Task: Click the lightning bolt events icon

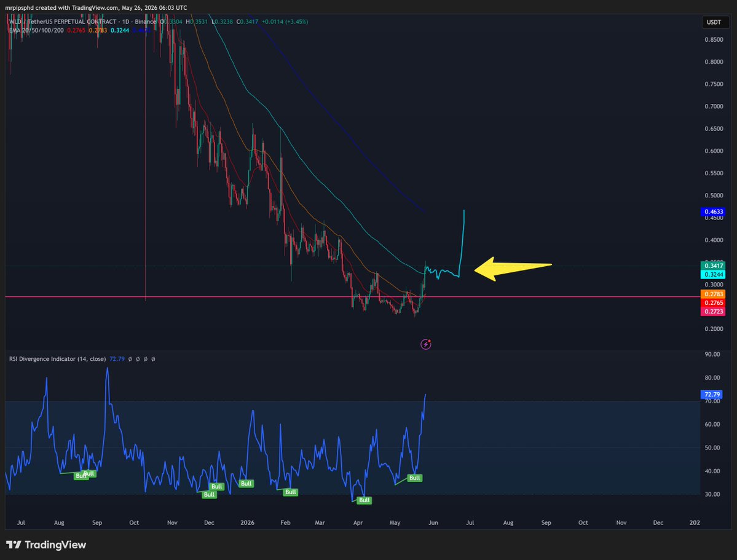Action: click(425, 344)
